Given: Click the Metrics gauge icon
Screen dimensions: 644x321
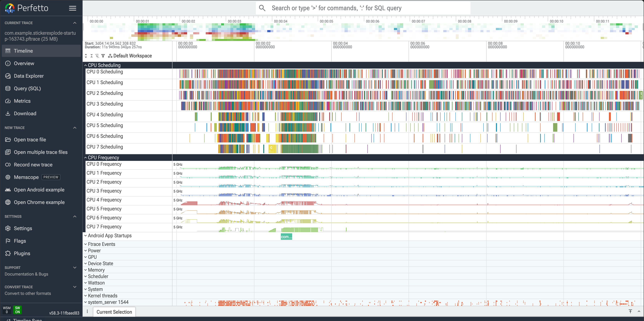Looking at the screenshot, I should (8, 101).
